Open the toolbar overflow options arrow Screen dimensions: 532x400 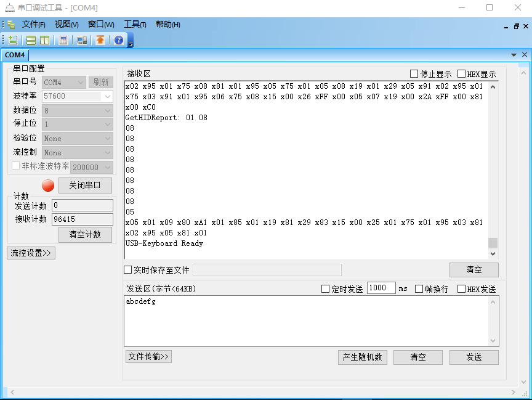click(131, 44)
